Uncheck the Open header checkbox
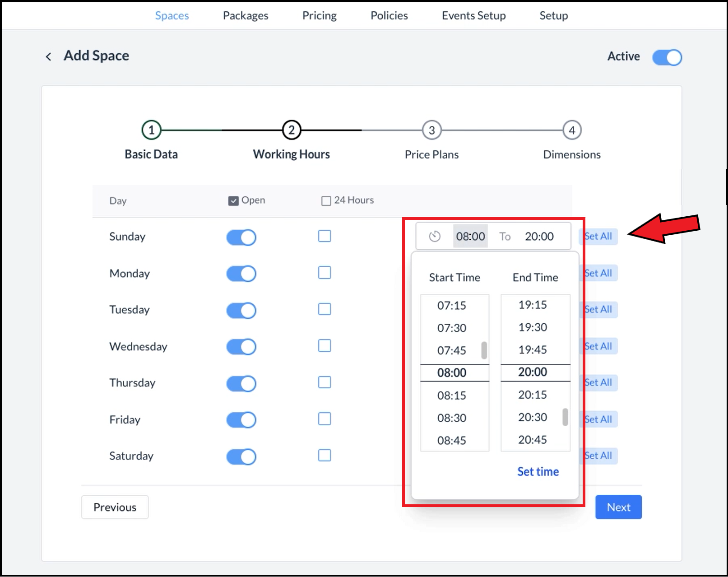 pyautogui.click(x=233, y=201)
